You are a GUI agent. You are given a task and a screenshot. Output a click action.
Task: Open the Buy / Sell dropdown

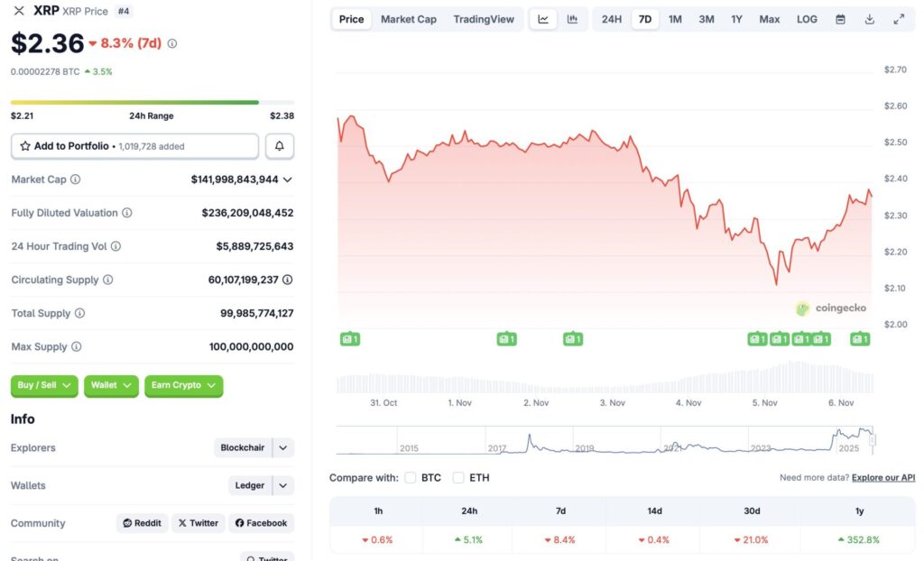43,385
